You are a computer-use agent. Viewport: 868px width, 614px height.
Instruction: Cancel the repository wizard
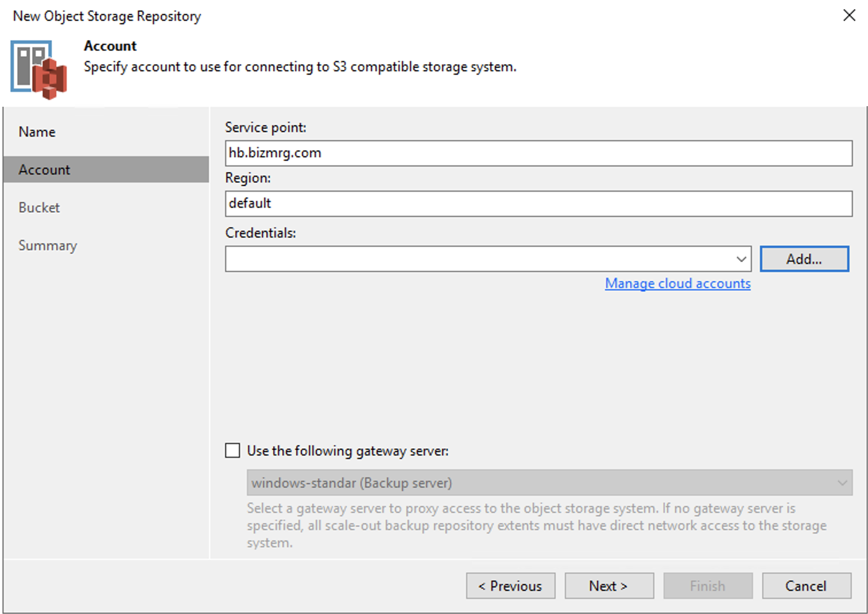tap(807, 586)
